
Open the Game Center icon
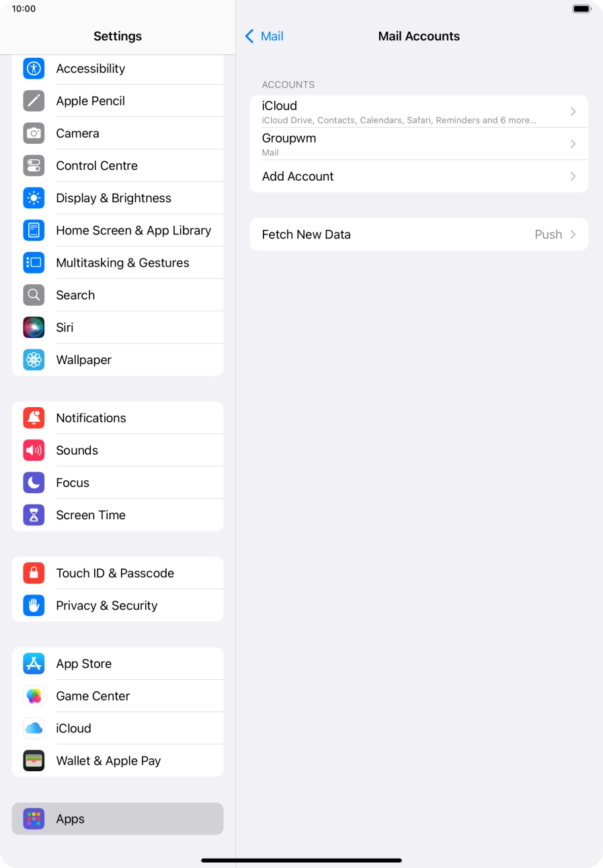point(34,696)
